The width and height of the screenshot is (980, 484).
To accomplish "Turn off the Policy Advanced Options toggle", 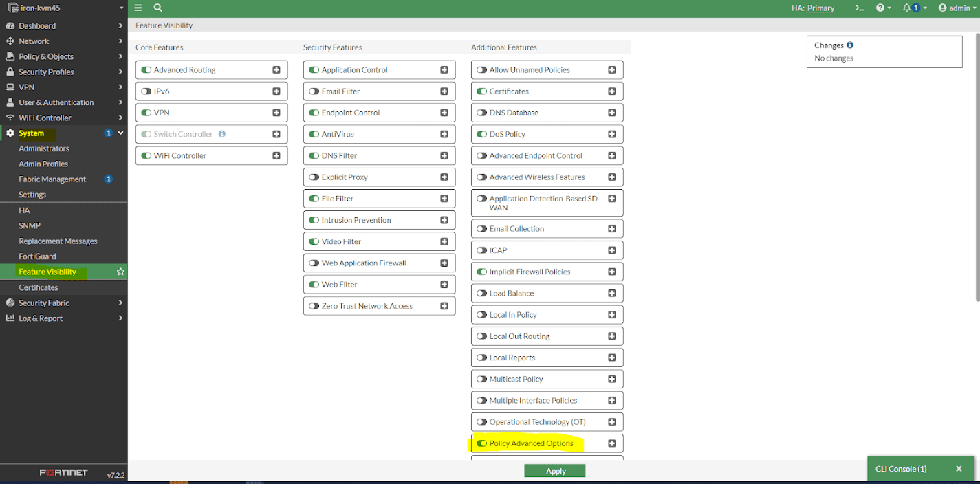I will [481, 443].
